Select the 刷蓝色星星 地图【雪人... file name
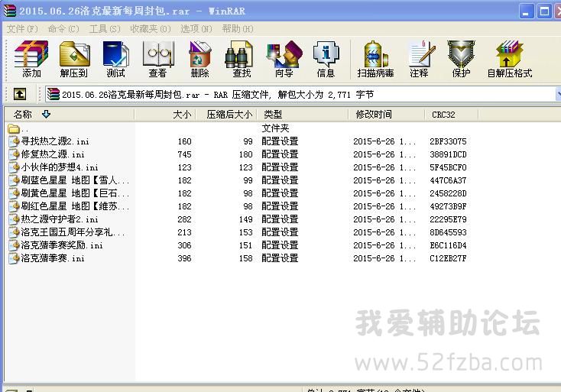This screenshot has height=392, width=561. click(x=75, y=180)
